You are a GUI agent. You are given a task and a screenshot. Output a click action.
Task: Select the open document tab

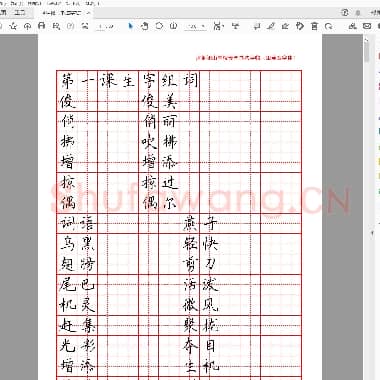click(x=62, y=13)
